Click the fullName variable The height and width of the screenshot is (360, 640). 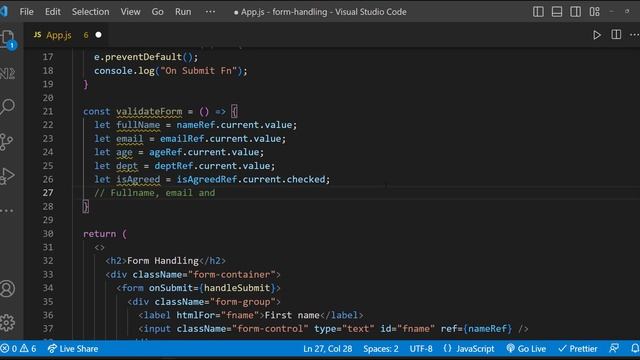pos(138,125)
